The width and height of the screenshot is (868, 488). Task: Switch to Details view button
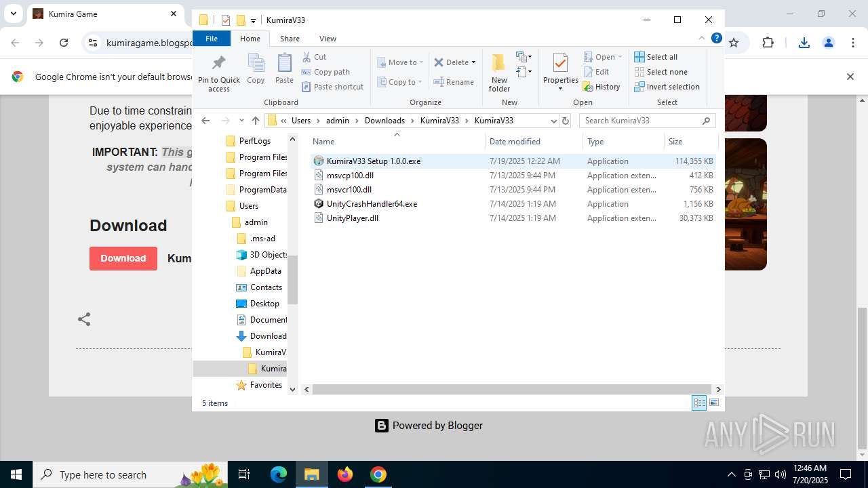tap(699, 403)
